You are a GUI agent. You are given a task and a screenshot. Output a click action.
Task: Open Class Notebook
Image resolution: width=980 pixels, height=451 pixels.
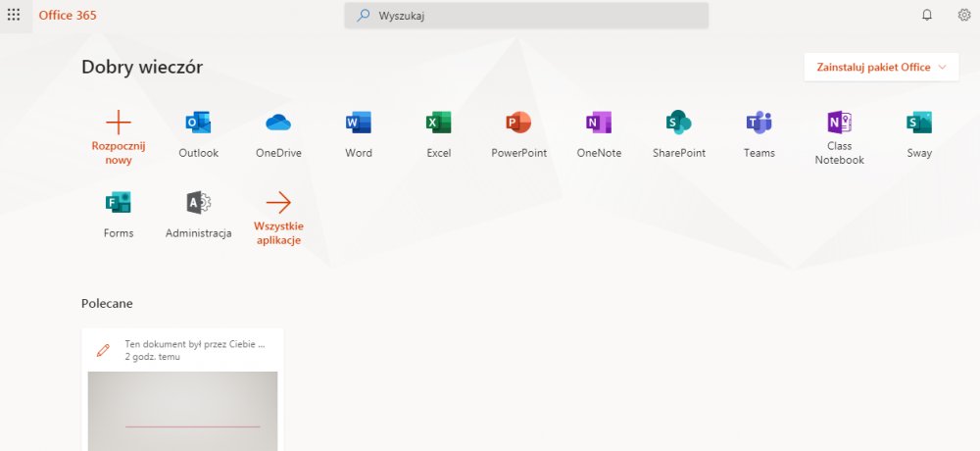tap(840, 123)
